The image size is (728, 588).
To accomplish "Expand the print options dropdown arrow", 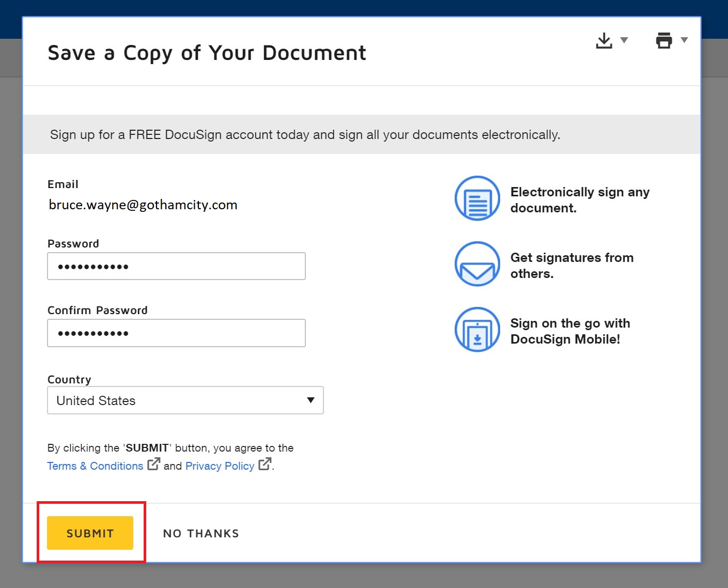I will tap(684, 40).
